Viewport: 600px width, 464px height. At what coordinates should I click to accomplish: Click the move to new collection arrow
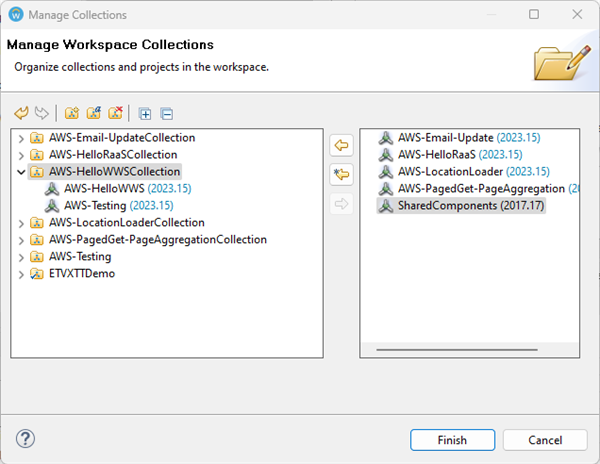click(x=341, y=174)
